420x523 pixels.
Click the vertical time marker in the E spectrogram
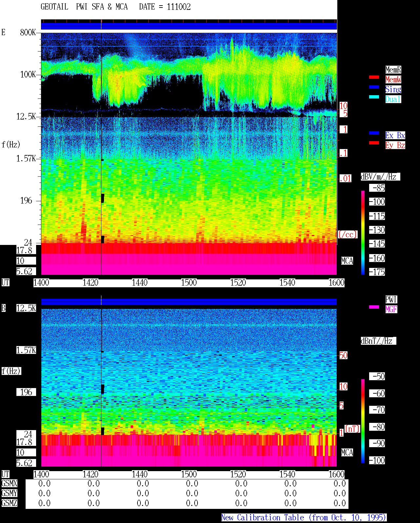(x=101, y=154)
